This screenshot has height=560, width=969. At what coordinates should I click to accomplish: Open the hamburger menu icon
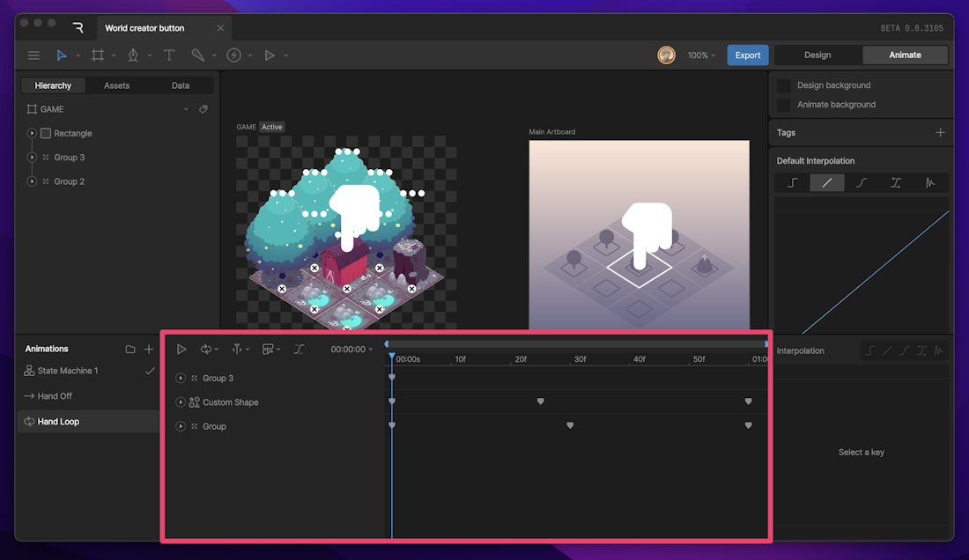[33, 55]
